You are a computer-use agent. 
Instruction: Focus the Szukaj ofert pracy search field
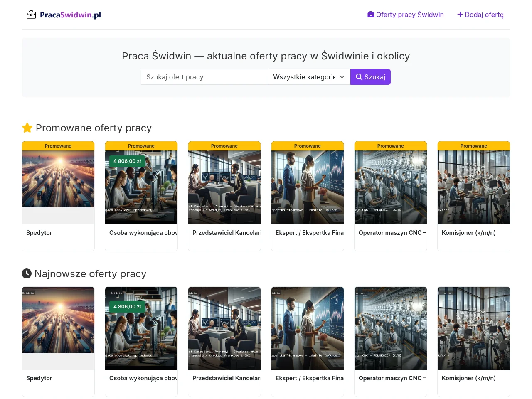204,77
